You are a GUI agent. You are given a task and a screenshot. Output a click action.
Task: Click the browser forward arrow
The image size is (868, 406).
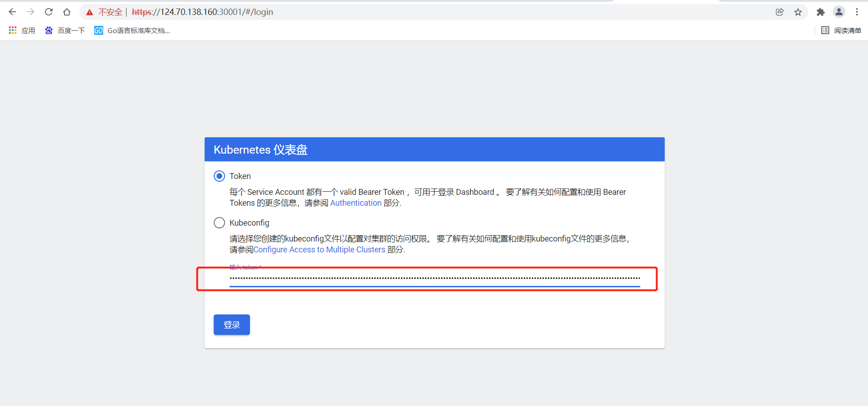[x=31, y=12]
